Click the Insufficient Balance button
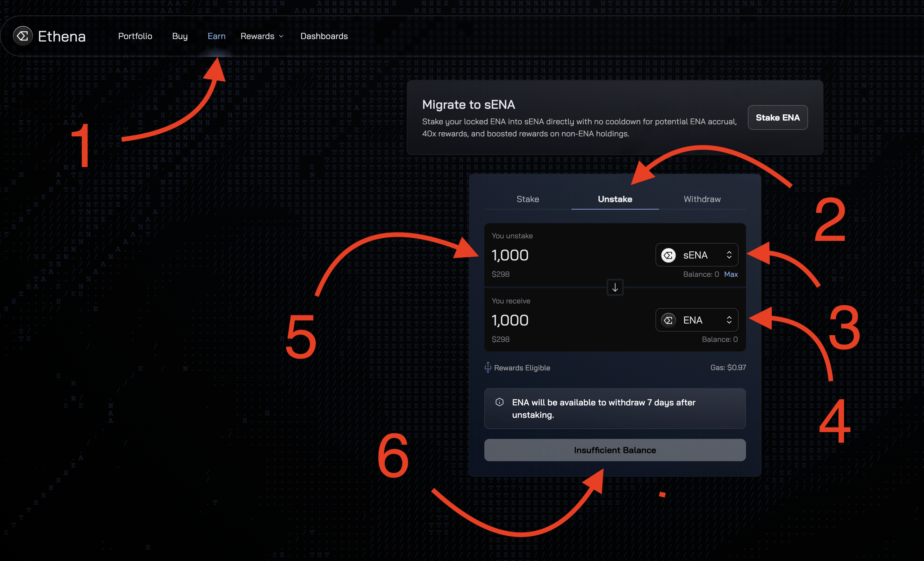924x561 pixels. coord(615,450)
